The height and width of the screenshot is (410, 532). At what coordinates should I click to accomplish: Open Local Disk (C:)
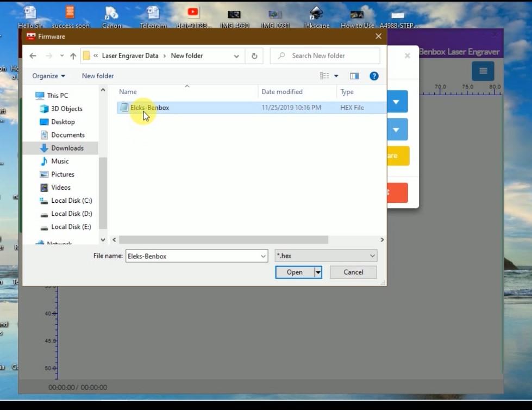[71, 201]
